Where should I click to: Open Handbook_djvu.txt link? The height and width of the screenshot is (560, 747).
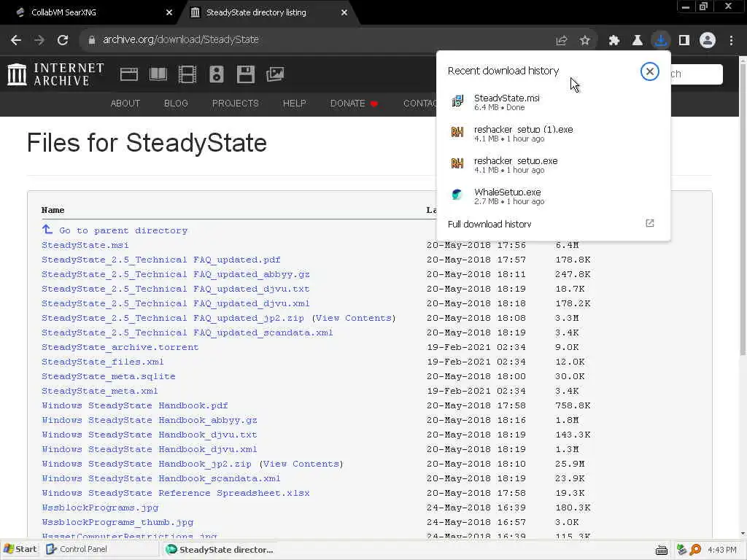150,435
